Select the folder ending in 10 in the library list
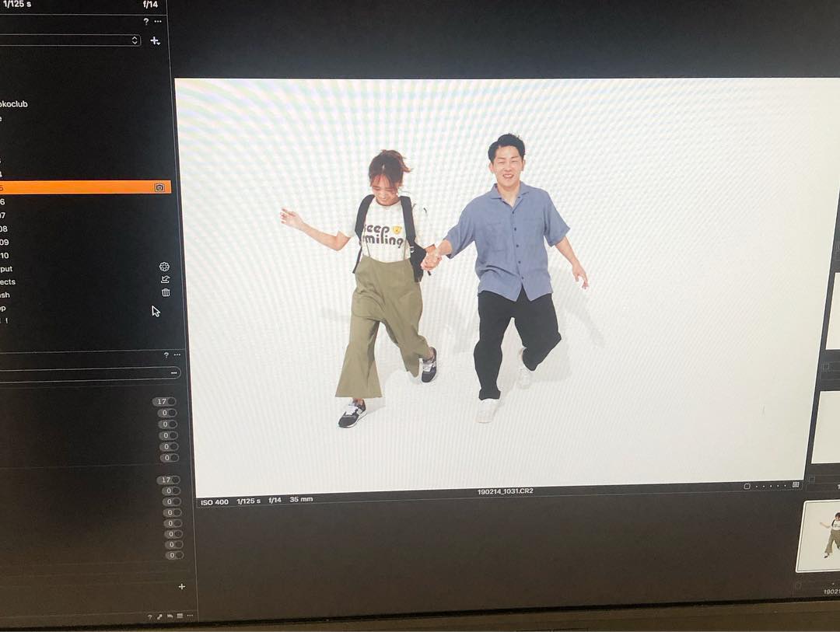This screenshot has width=840, height=632. tap(5, 255)
